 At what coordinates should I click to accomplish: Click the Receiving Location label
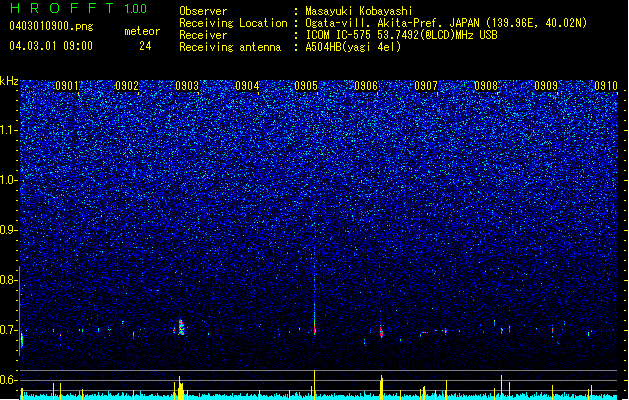click(x=233, y=23)
